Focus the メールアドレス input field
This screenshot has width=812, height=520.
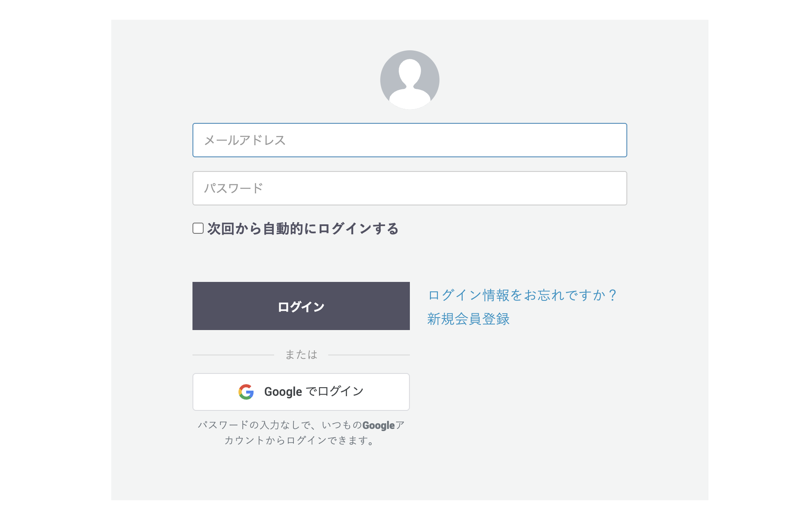[x=409, y=140]
